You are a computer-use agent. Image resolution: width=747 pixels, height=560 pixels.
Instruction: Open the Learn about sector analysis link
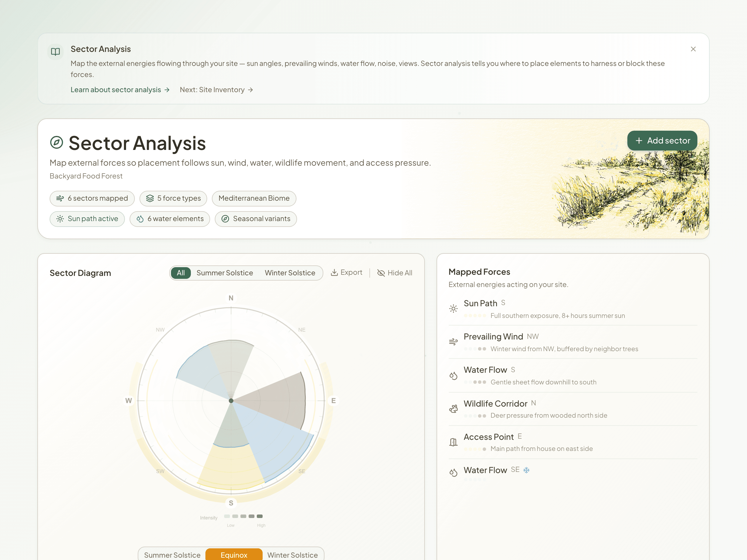point(116,90)
